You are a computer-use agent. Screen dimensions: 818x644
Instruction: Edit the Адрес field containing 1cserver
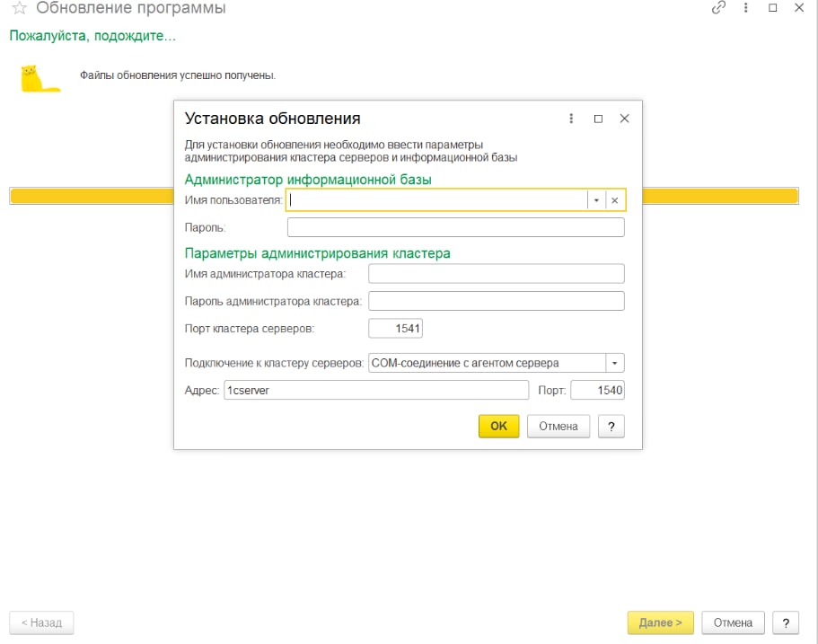click(376, 391)
